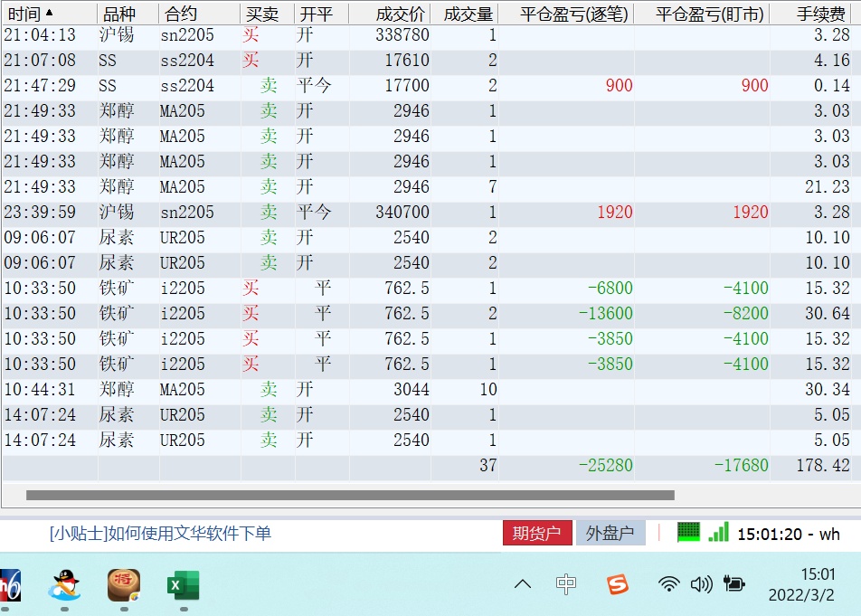
Task: Click the 合约 column header
Action: point(200,14)
